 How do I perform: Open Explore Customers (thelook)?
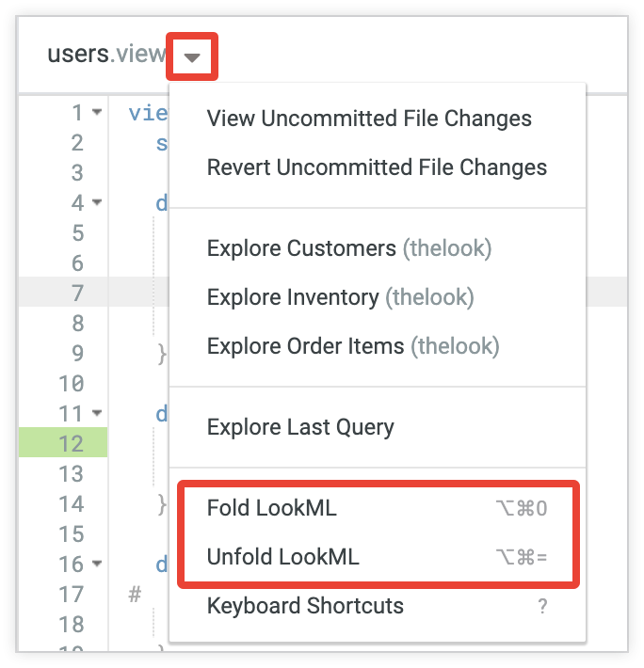tap(348, 249)
